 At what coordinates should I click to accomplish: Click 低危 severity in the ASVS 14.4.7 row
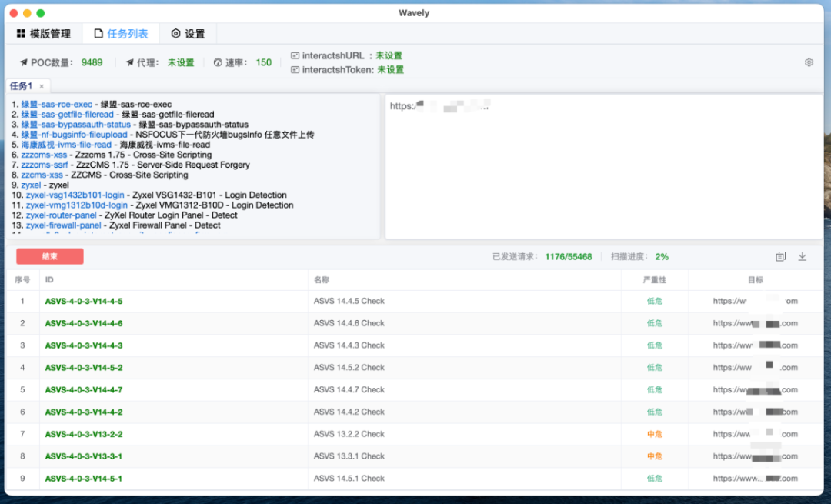pos(655,390)
